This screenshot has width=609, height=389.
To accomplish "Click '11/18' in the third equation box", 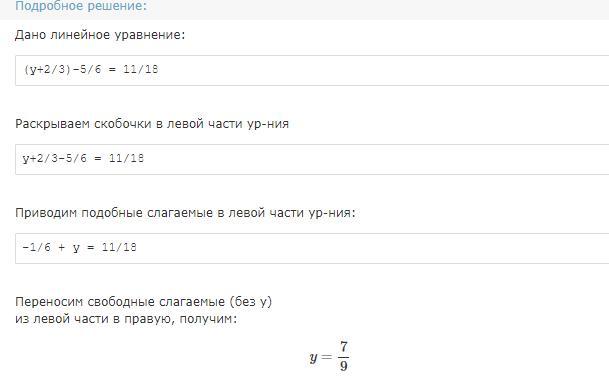I will pos(119,247).
